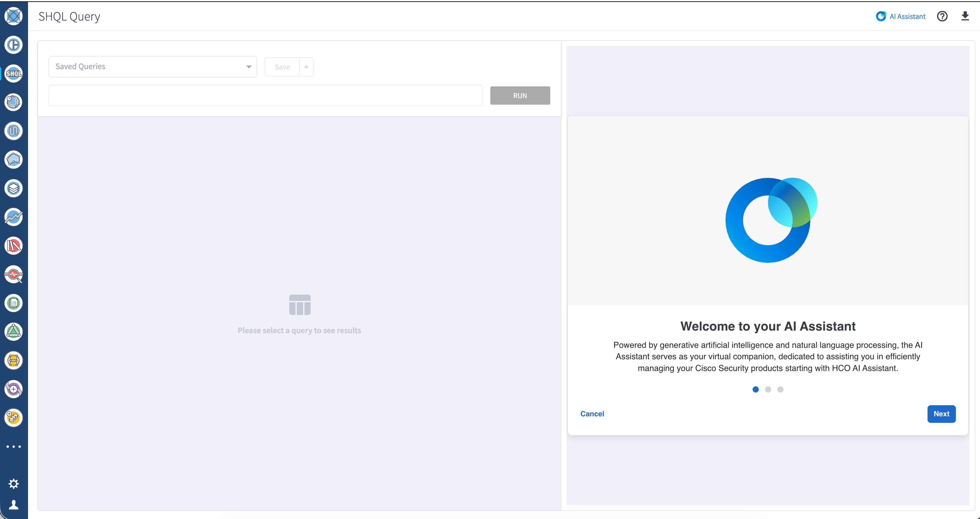Select the third carousel dot indicator
Screen dimensions: 980x519
tap(780, 389)
